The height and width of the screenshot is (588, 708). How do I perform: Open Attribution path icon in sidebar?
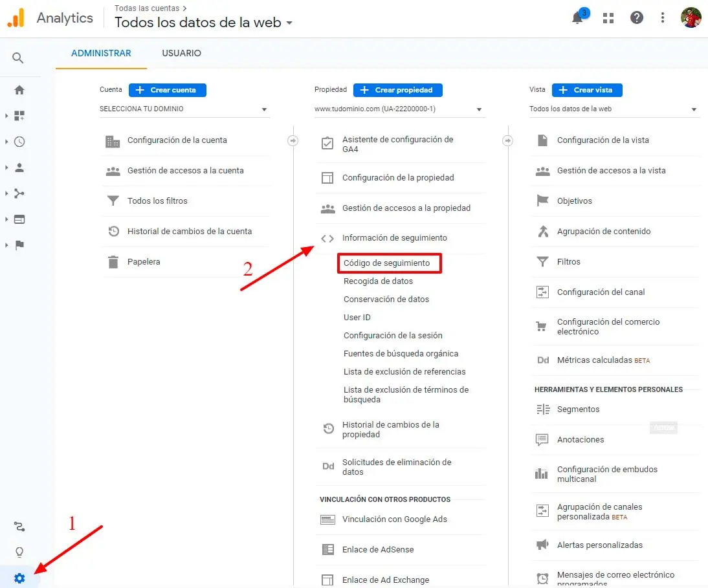[19, 527]
